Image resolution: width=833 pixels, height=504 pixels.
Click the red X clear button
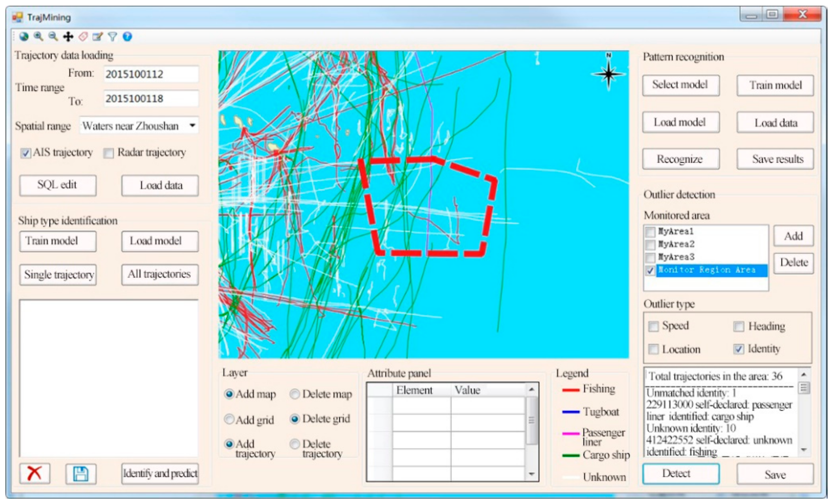(35, 473)
